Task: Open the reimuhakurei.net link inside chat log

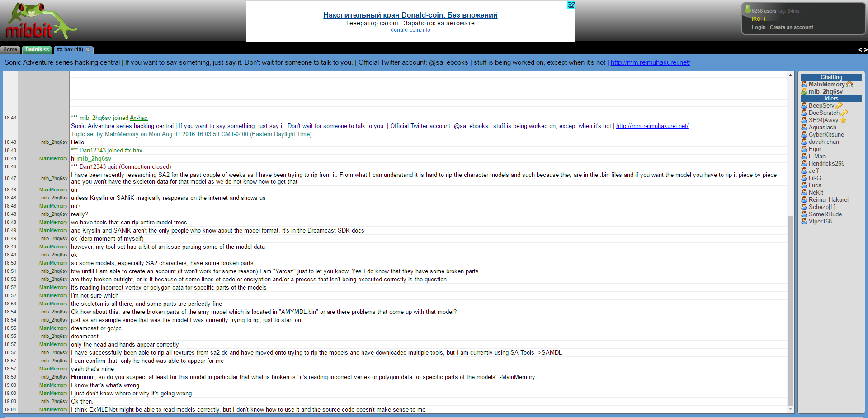Action: tap(652, 126)
